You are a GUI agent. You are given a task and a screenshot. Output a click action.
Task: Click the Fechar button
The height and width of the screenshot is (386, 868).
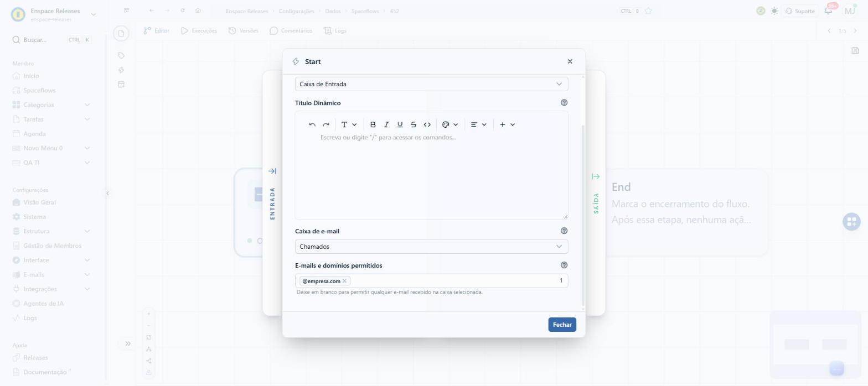(x=562, y=325)
